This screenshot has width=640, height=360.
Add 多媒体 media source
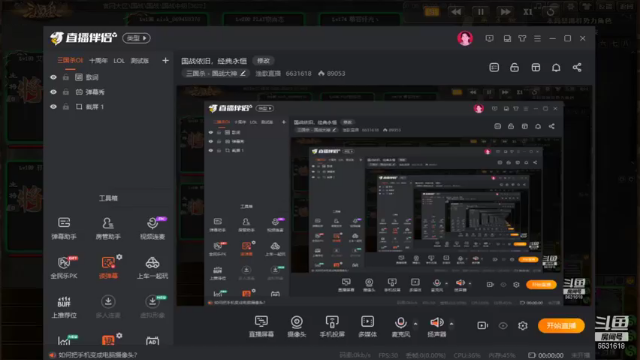367,326
